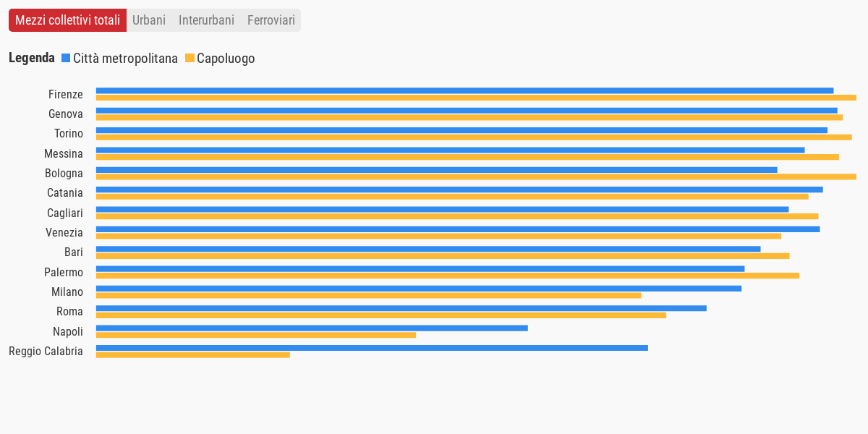Click Venezia's blue Città metropolitana bar
This screenshot has width=868, height=434.
click(458, 229)
